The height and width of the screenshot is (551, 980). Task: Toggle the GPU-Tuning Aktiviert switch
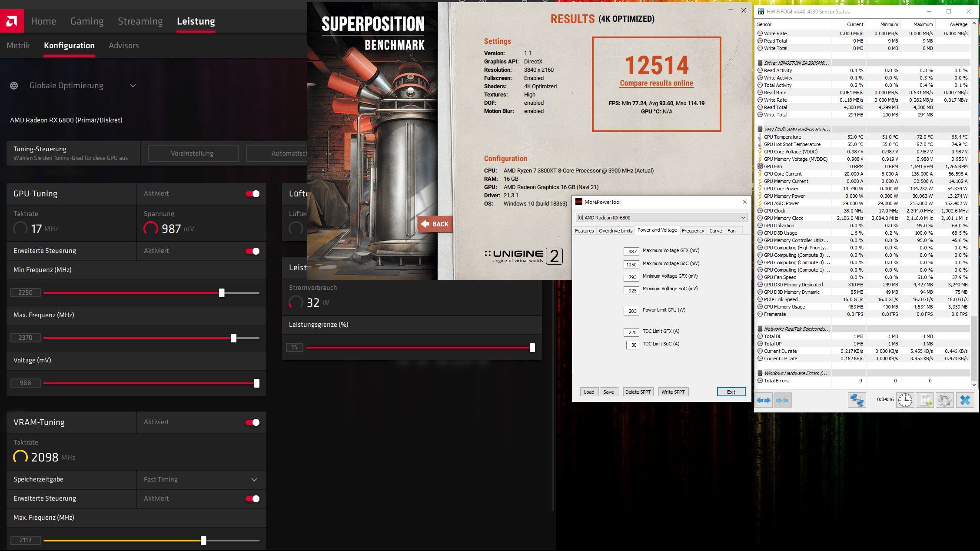click(252, 194)
